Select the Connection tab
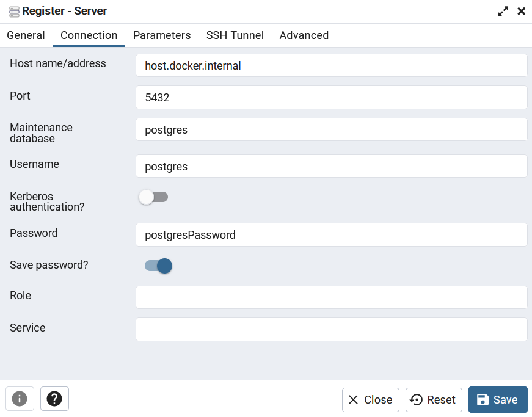The height and width of the screenshot is (417, 532). (89, 35)
